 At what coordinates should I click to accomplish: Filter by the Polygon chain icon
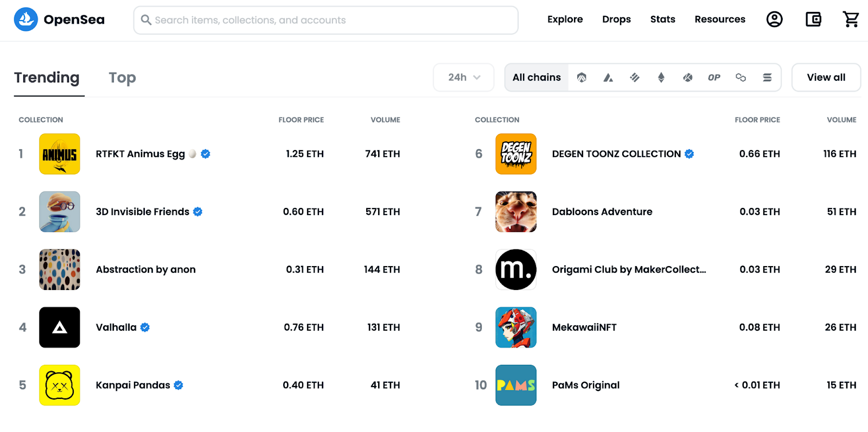click(x=741, y=78)
